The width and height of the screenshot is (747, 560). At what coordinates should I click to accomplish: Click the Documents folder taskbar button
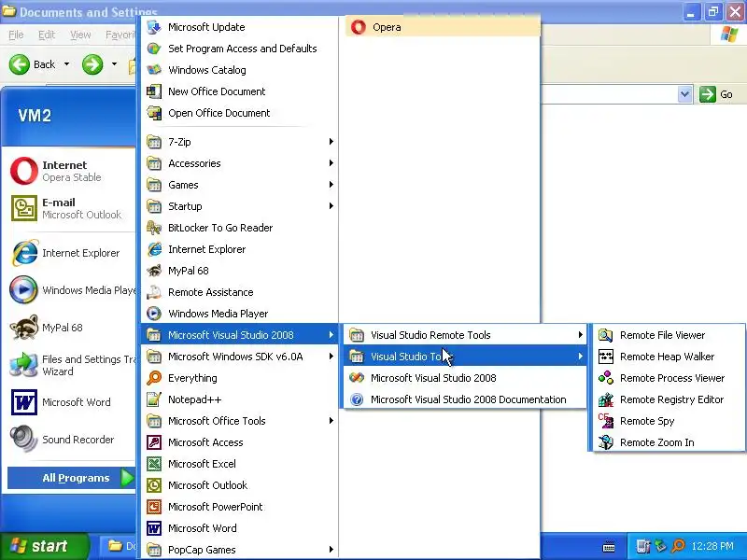click(x=119, y=546)
